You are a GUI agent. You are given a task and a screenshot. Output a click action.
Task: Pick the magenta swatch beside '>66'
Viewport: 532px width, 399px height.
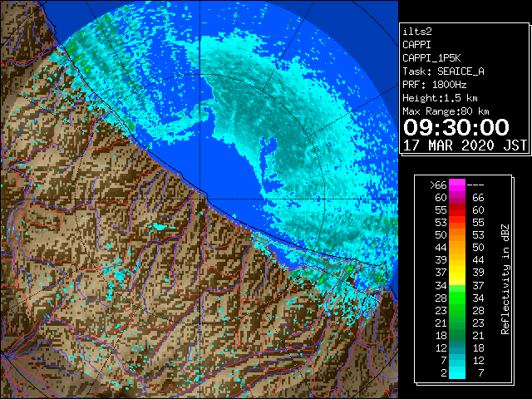[457, 185]
